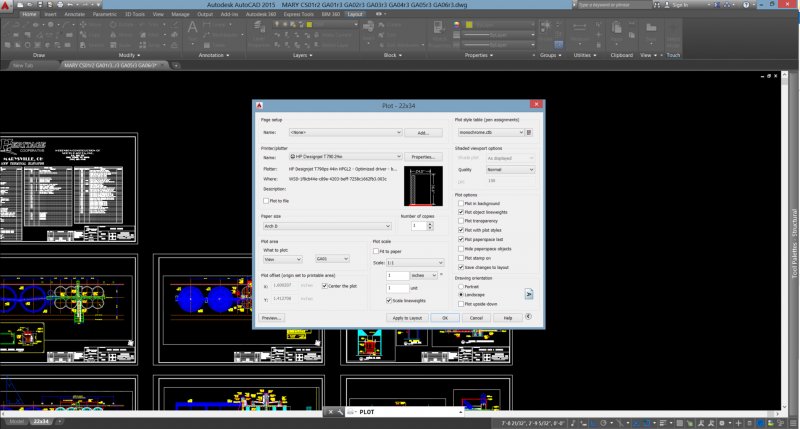Click the yellow layer color swatch in Layers panel
Viewport: 800px width, 429px height.
coord(309,24)
